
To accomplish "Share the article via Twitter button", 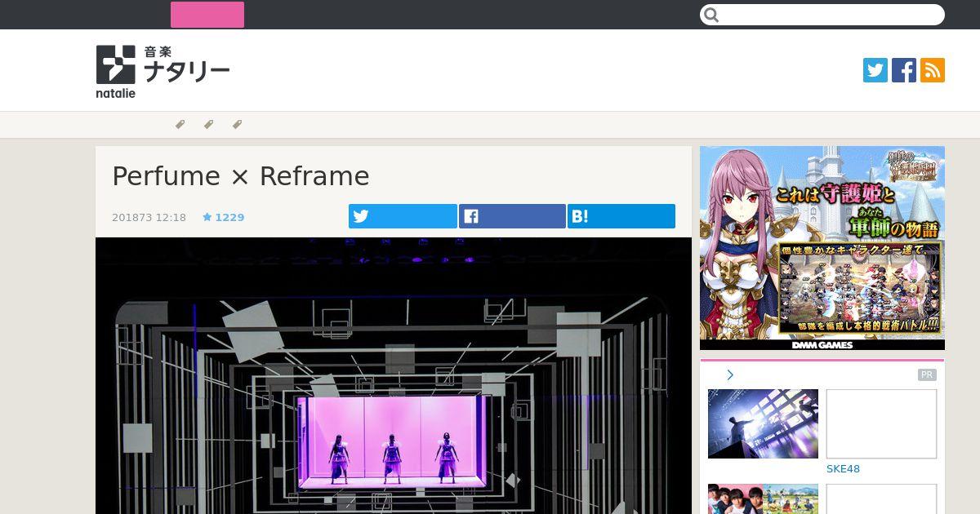I will point(403,216).
